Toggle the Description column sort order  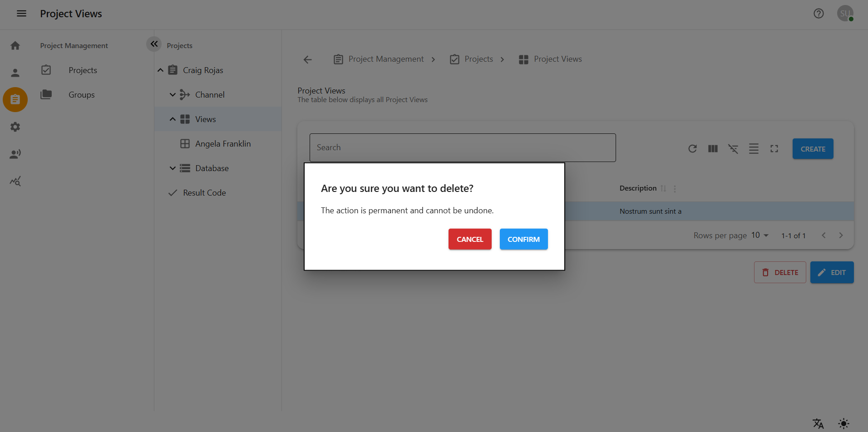663,188
